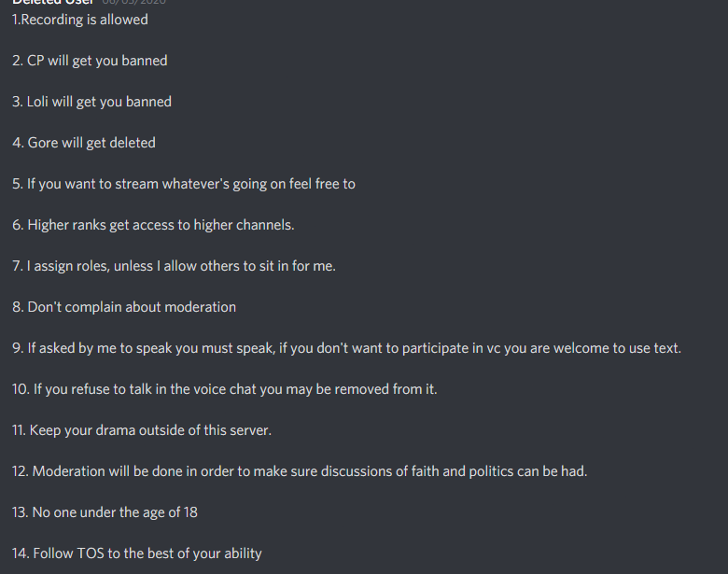The width and height of the screenshot is (728, 574).
Task: Click rule 6 about higher ranks
Action: coord(153,225)
